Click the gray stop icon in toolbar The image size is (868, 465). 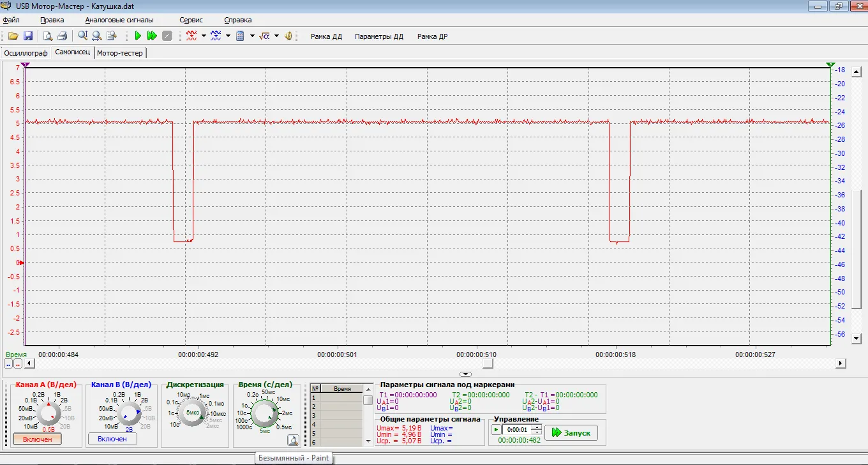pyautogui.click(x=167, y=36)
